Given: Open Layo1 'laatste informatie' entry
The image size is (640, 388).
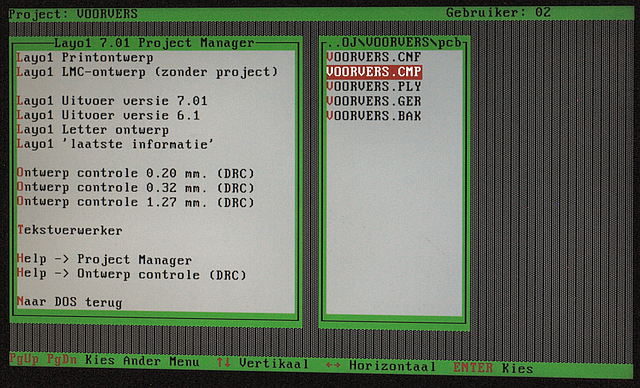Looking at the screenshot, I should (x=115, y=144).
